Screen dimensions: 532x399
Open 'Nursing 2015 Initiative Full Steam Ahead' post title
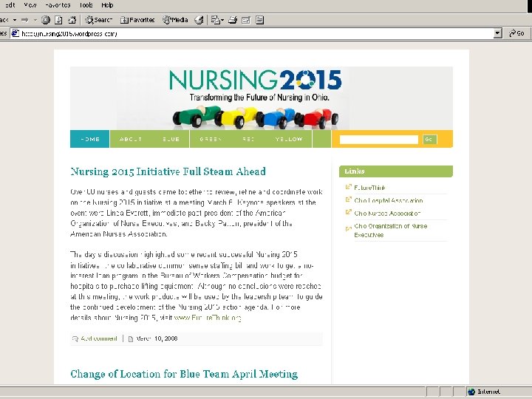(x=168, y=171)
